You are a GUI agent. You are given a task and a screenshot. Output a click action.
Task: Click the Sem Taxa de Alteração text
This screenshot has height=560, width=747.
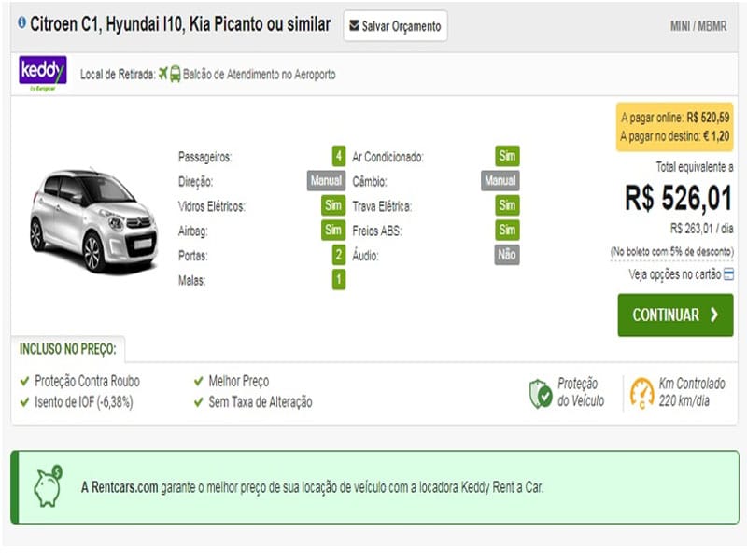[x=261, y=402]
